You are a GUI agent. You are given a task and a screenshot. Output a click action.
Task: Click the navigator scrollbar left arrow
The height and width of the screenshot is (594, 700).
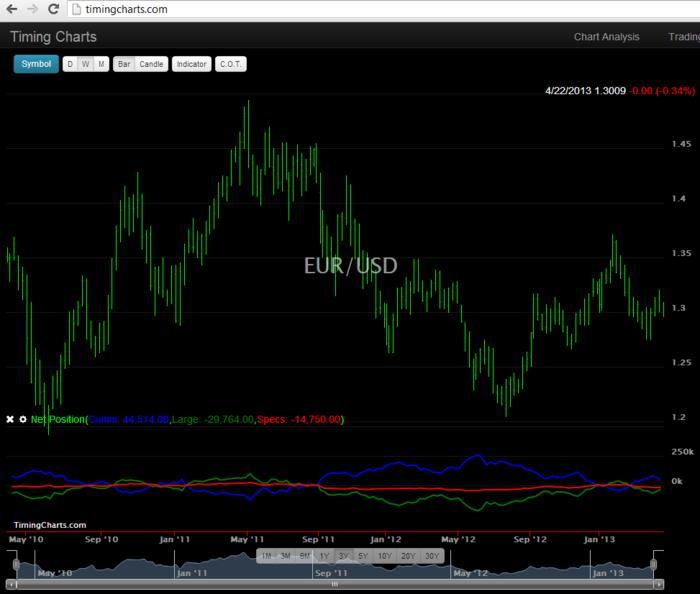pyautogui.click(x=12, y=584)
